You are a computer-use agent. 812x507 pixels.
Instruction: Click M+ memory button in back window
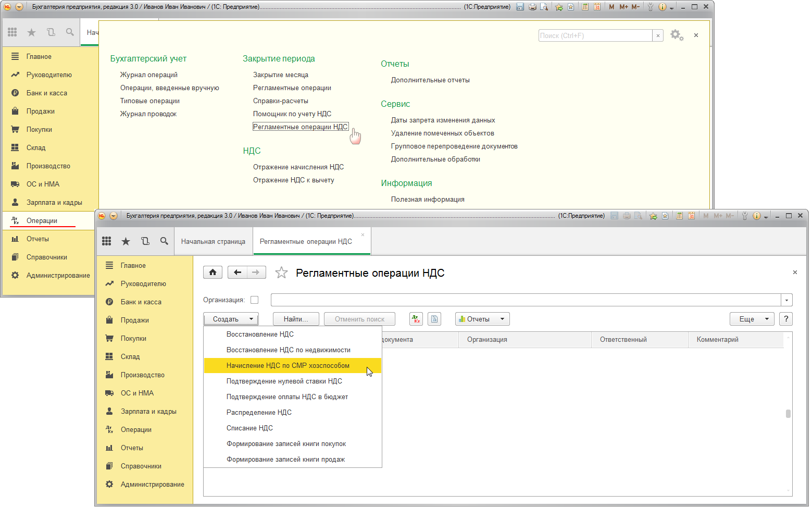point(624,7)
